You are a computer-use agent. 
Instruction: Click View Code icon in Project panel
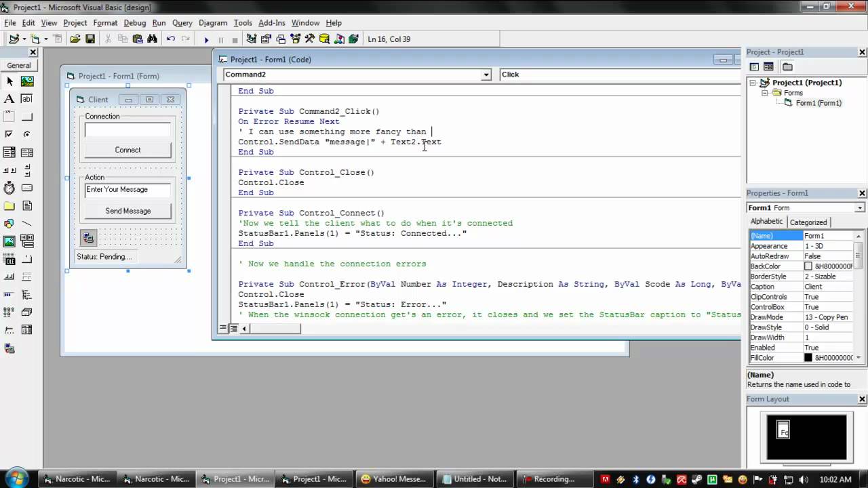click(754, 66)
